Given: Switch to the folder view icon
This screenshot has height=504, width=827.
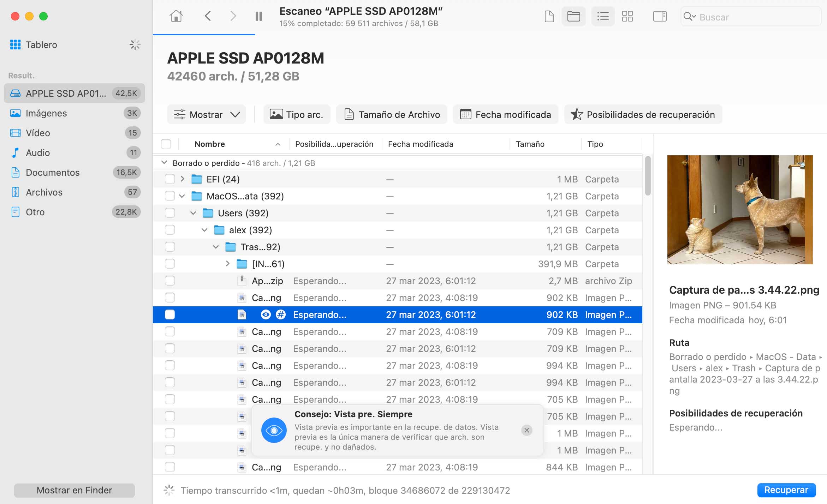Looking at the screenshot, I should (x=573, y=16).
